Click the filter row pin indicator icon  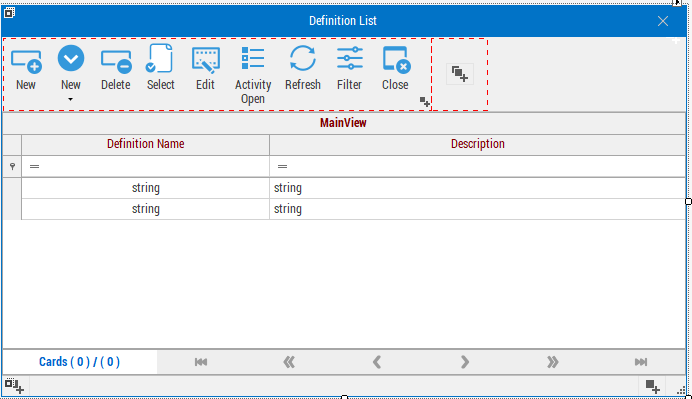click(12, 166)
